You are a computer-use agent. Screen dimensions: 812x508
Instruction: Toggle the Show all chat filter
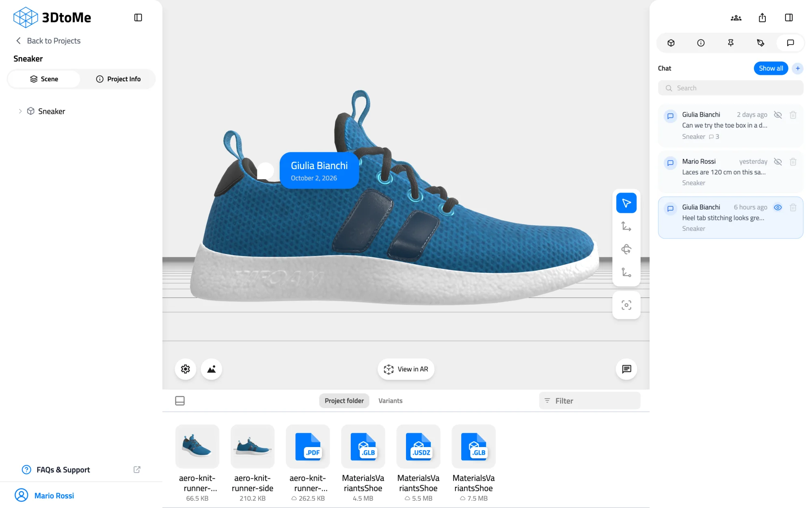coord(771,68)
